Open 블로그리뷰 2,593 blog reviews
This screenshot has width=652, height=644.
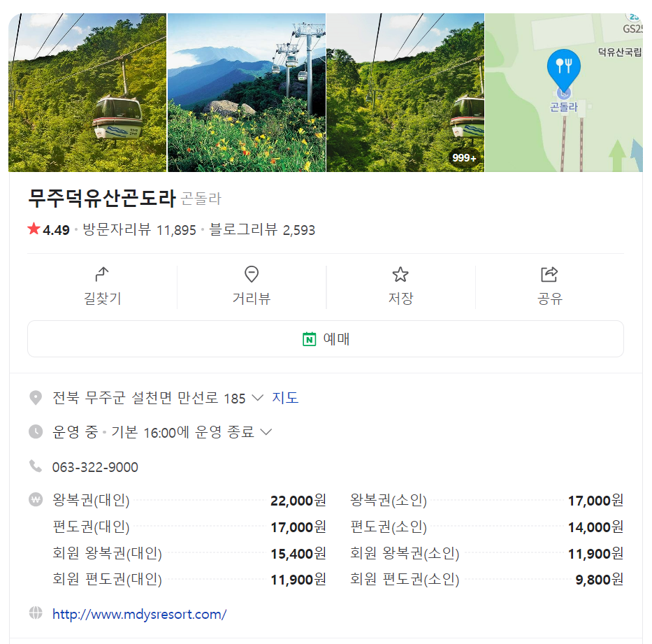pyautogui.click(x=262, y=229)
